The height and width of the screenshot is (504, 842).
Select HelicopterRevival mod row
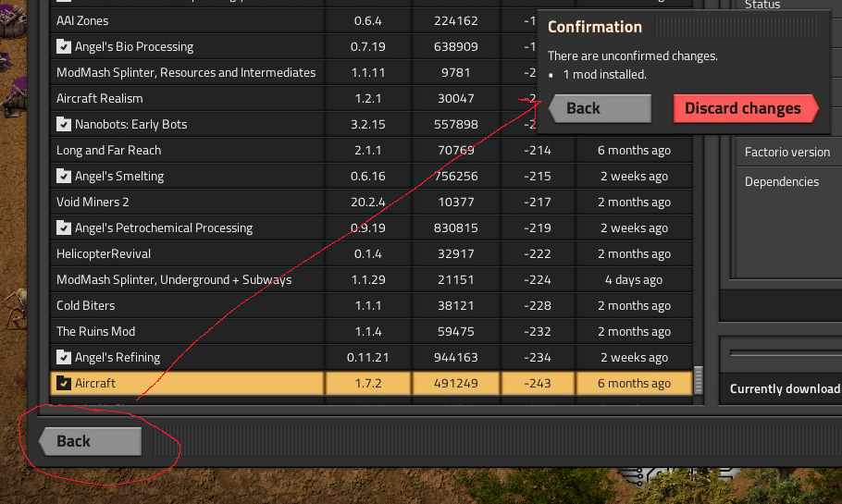click(x=185, y=253)
